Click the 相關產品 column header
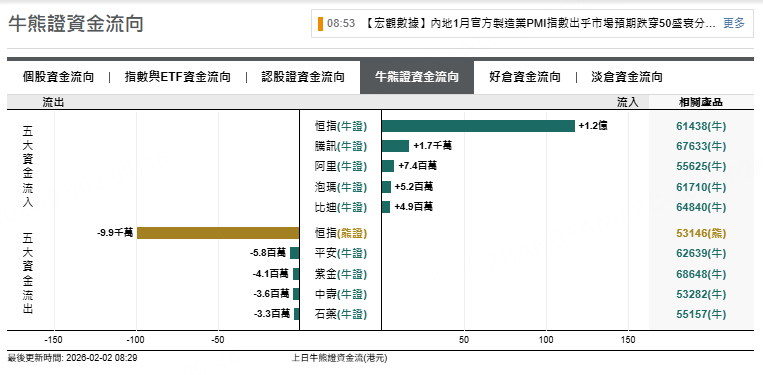Screen dimensions: 763x375 click(x=701, y=102)
